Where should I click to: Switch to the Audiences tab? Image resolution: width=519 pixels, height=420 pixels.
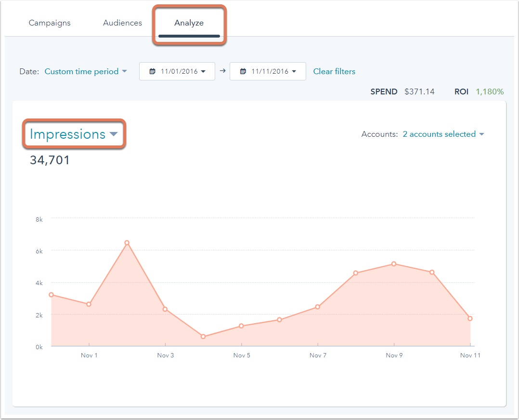122,23
